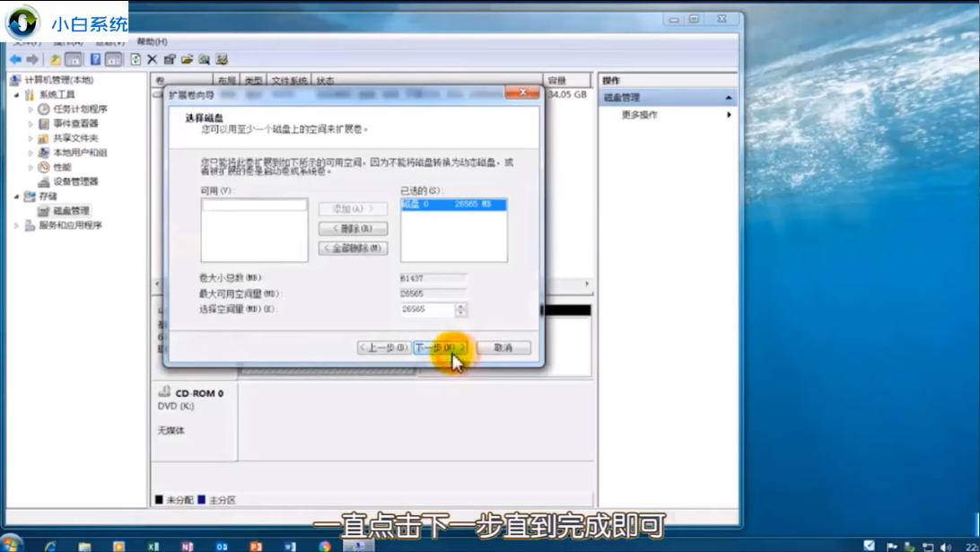Screen dimensions: 980x552
Task: Click 取消 to cancel the wizard
Action: pyautogui.click(x=503, y=347)
